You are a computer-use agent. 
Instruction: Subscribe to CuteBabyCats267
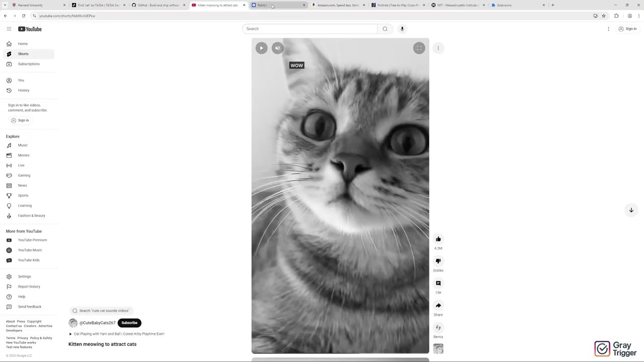(129, 323)
